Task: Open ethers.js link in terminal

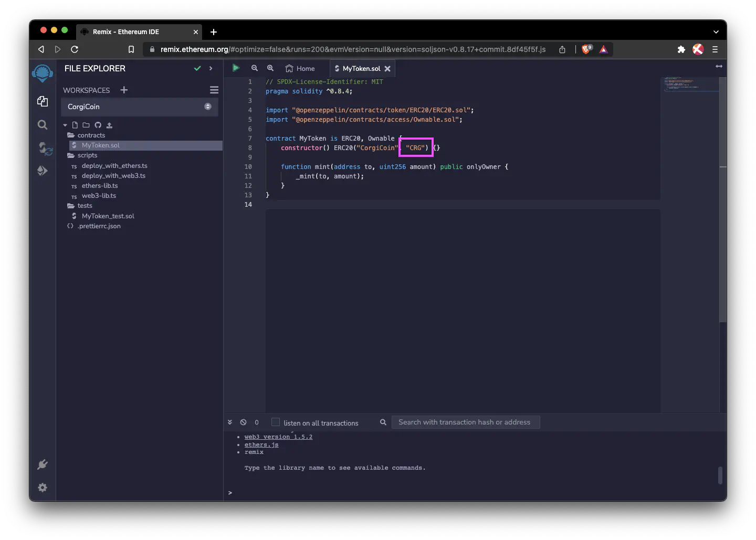Action: click(x=261, y=444)
